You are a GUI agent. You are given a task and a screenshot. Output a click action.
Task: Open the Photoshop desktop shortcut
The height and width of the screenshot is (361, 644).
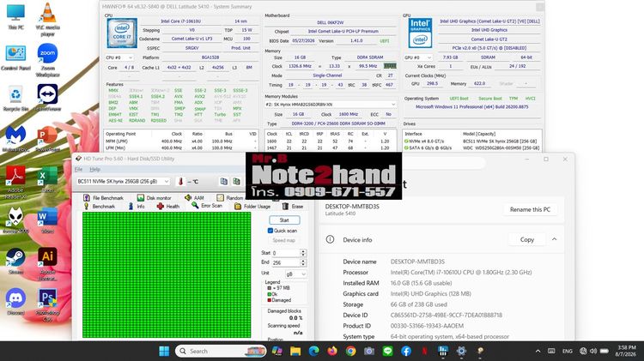coord(47,305)
